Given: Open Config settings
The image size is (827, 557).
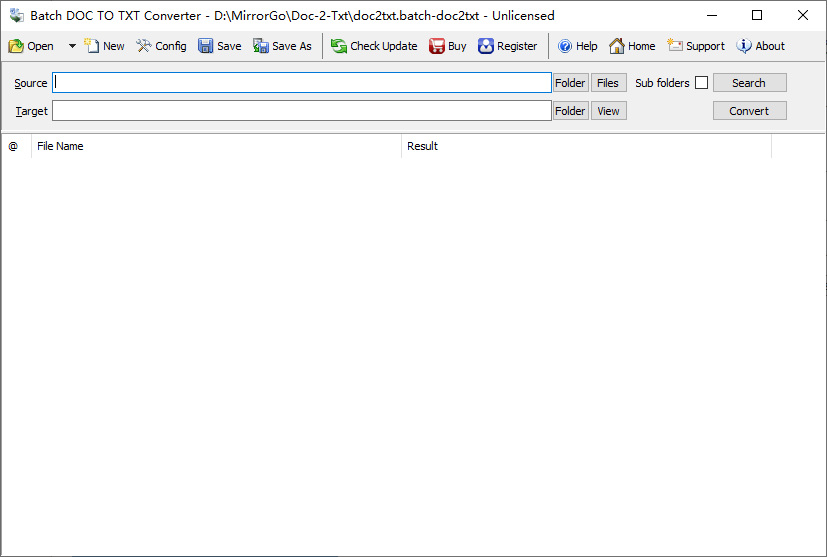Looking at the screenshot, I should coord(161,46).
